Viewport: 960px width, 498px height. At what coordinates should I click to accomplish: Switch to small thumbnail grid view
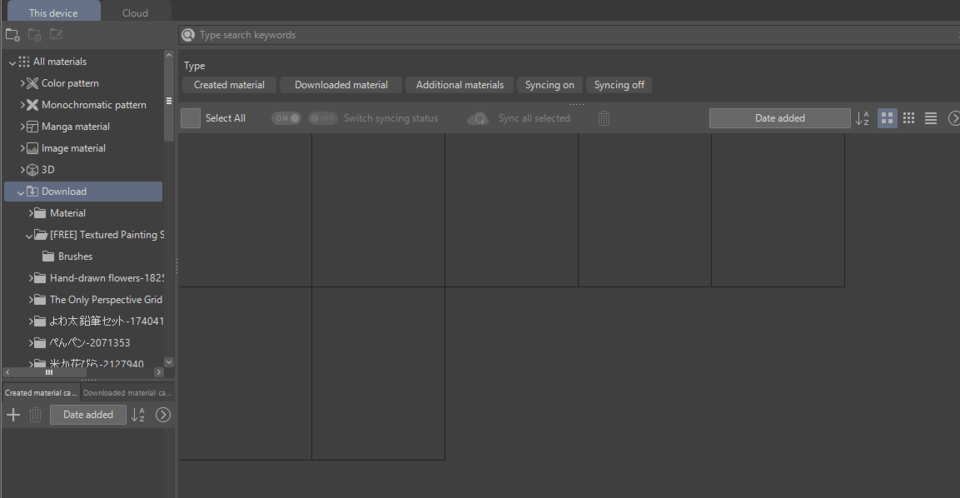[x=909, y=118]
